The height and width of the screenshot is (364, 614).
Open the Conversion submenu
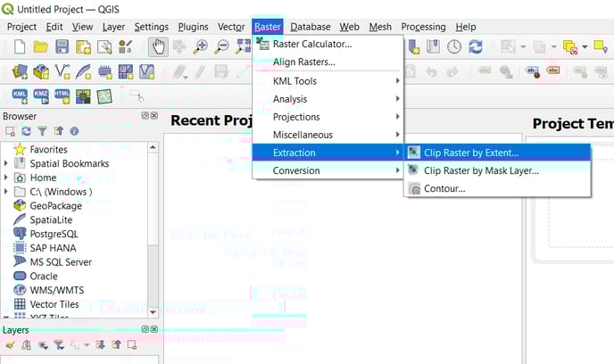pyautogui.click(x=328, y=170)
